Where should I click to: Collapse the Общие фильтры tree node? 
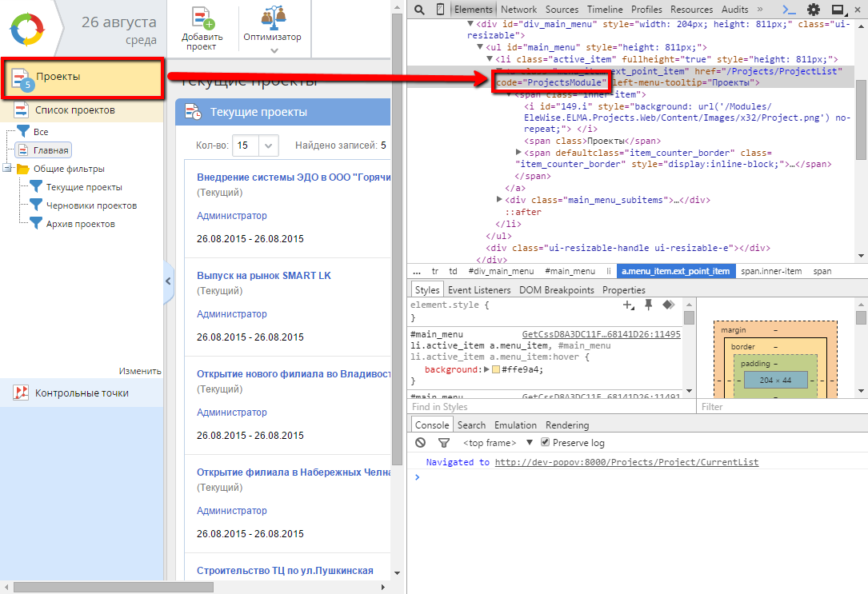pyautogui.click(x=7, y=169)
